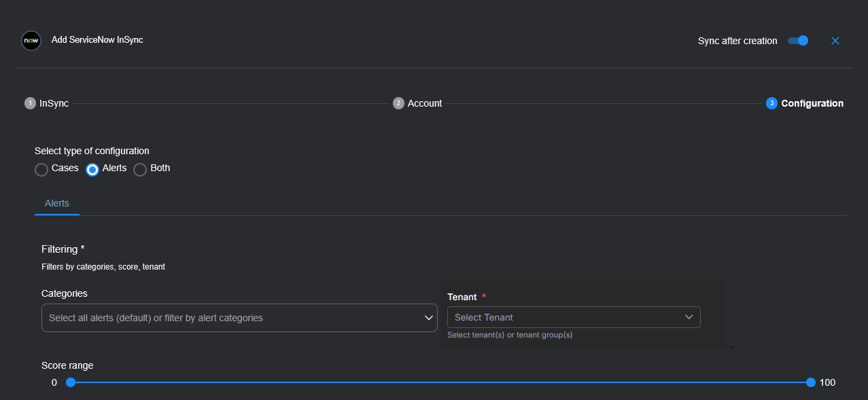Switch to the Alerts tab
Viewport: 868px width, 400px height.
tap(57, 203)
